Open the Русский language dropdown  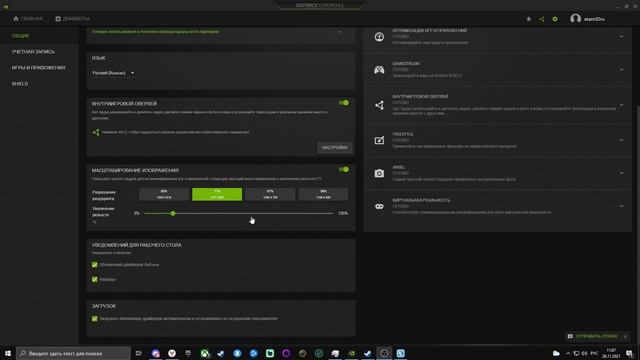[x=113, y=73]
